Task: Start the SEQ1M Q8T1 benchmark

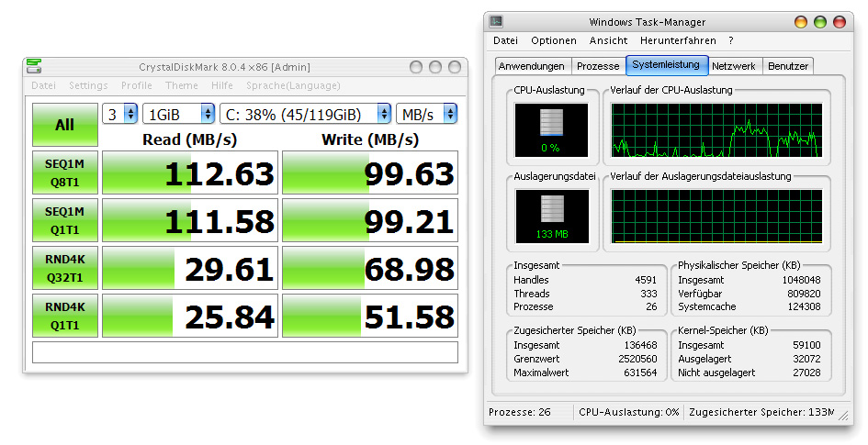Action: (65, 172)
